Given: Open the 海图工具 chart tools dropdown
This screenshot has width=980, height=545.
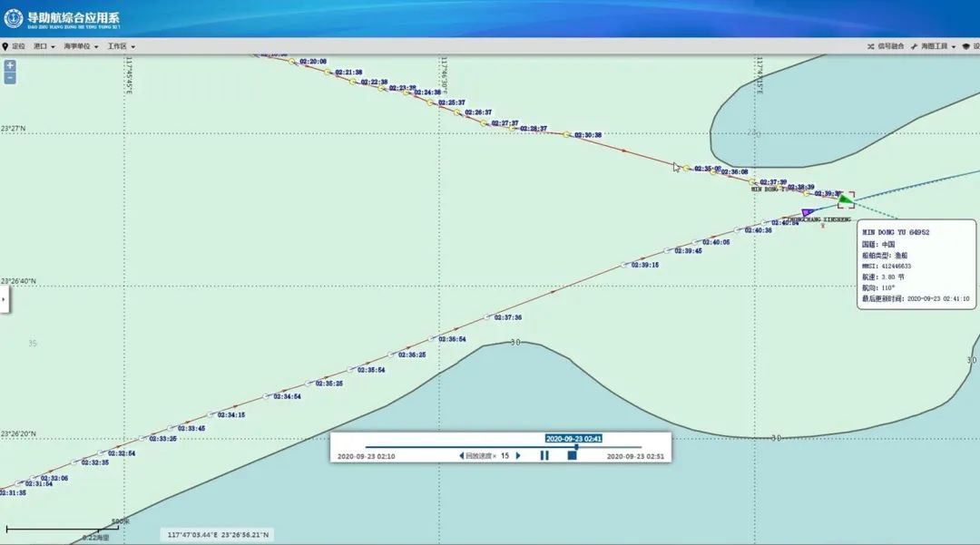Looking at the screenshot, I should (933, 46).
